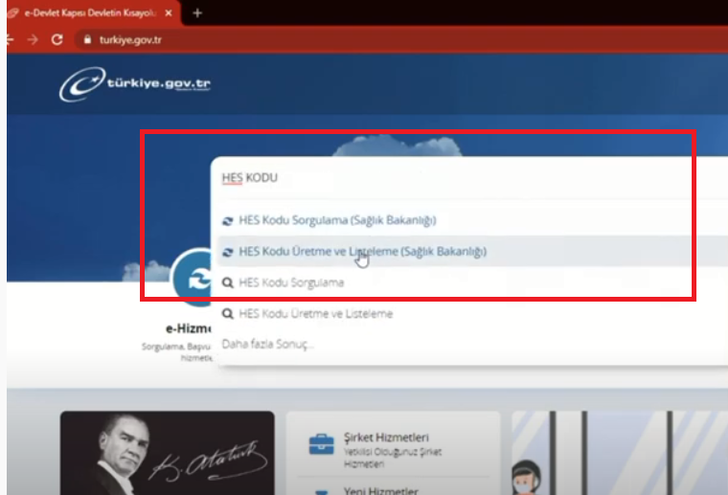This screenshot has width=728, height=495.
Task: Click service icon beside HES Kodu Sorgulama (Sağlık Bakanlığı)
Action: click(x=228, y=221)
